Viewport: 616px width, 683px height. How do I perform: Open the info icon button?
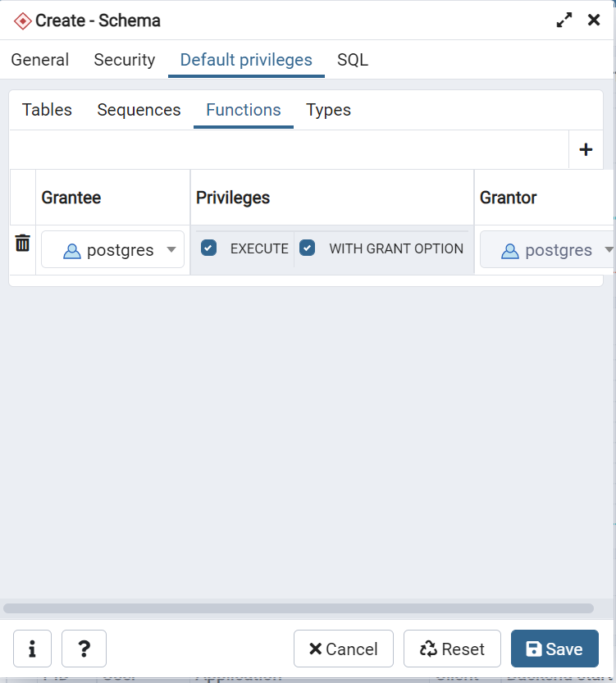tap(32, 649)
